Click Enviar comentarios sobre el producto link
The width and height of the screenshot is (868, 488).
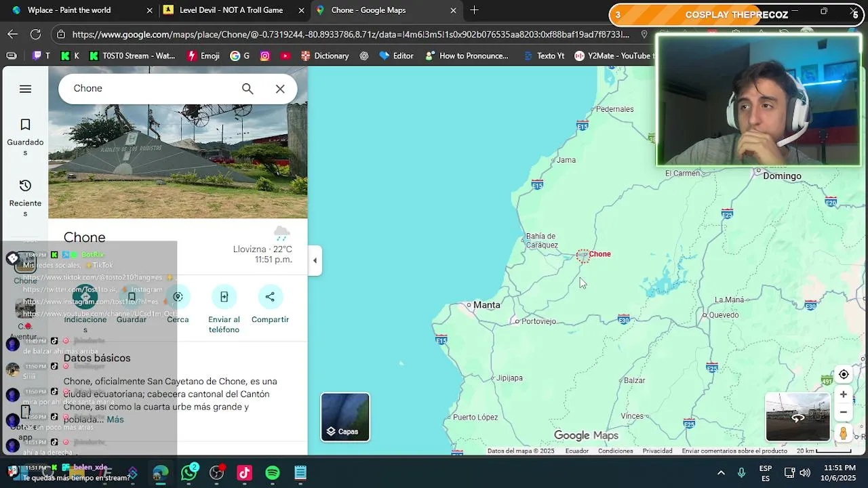734,451
